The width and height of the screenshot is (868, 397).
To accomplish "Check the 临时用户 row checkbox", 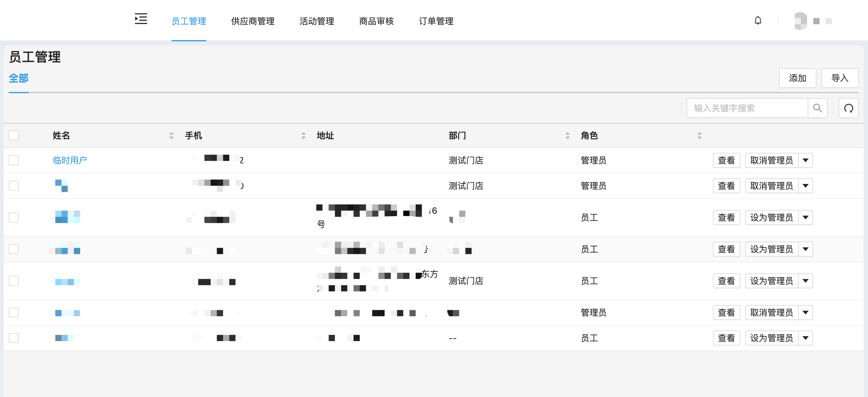I will tap(14, 160).
